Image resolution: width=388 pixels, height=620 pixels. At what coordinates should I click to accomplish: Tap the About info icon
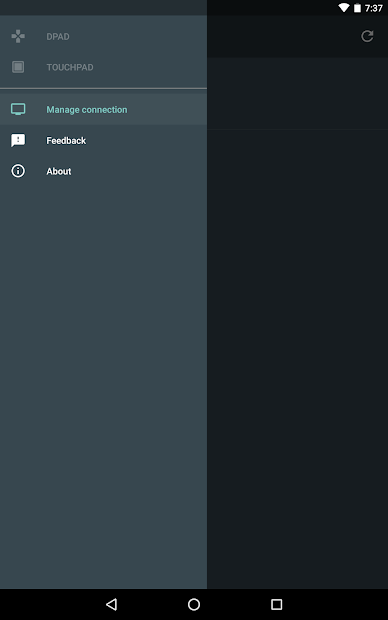click(18, 171)
